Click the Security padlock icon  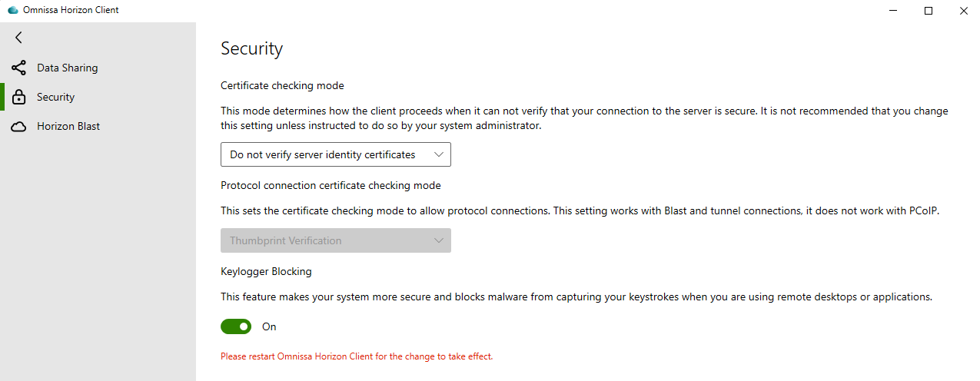coord(18,97)
